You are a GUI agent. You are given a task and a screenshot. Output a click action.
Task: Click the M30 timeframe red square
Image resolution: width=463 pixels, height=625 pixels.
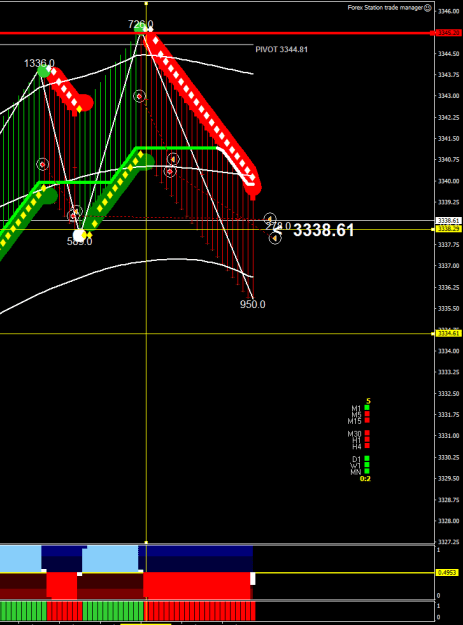pyautogui.click(x=367, y=432)
